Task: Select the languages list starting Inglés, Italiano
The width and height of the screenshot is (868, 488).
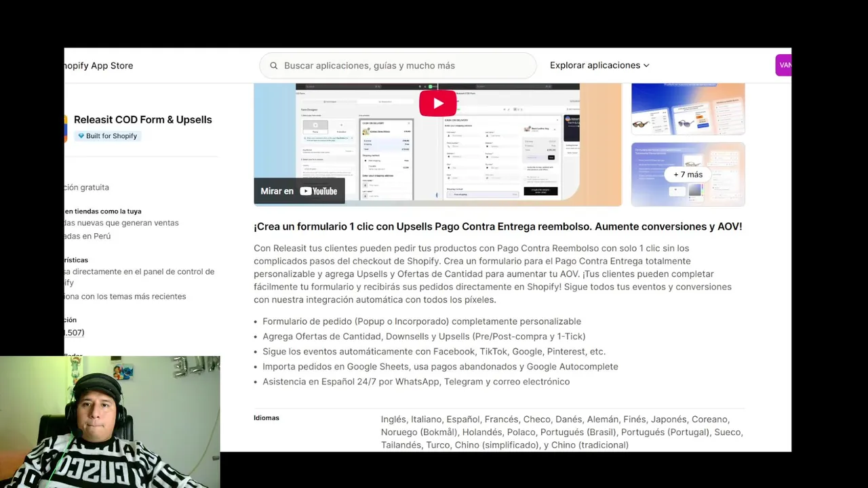Action: click(x=561, y=432)
